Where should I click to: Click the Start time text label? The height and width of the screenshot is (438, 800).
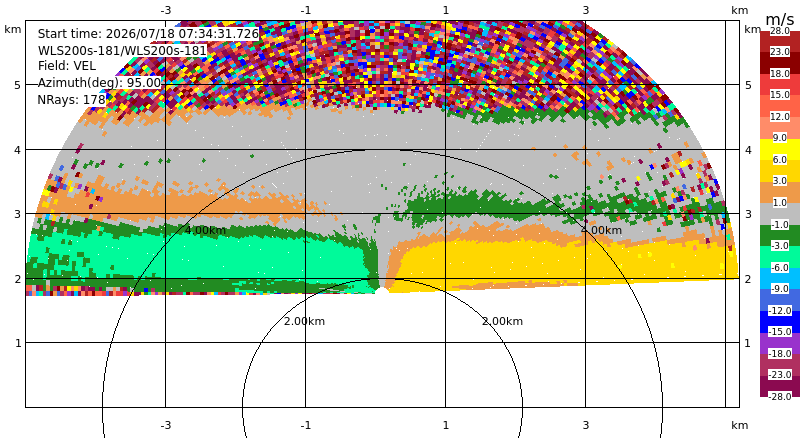coord(148,34)
